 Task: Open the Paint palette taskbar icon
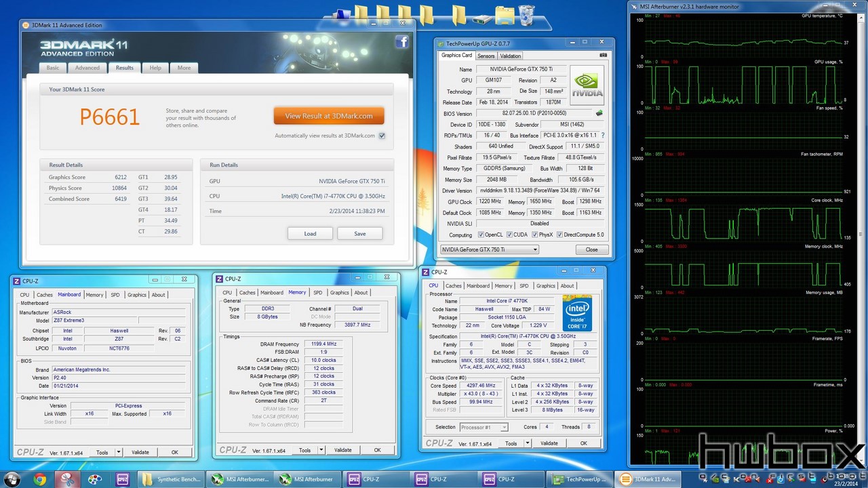[95, 480]
